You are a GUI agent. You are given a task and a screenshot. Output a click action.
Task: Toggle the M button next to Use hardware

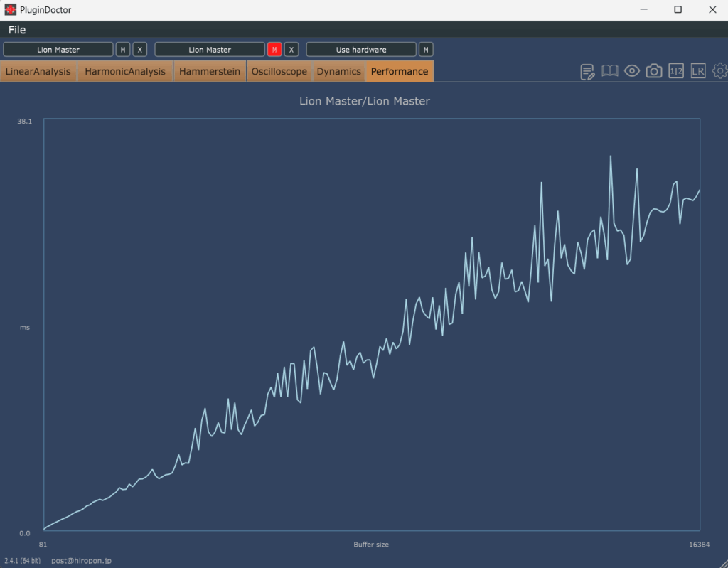[426, 50]
